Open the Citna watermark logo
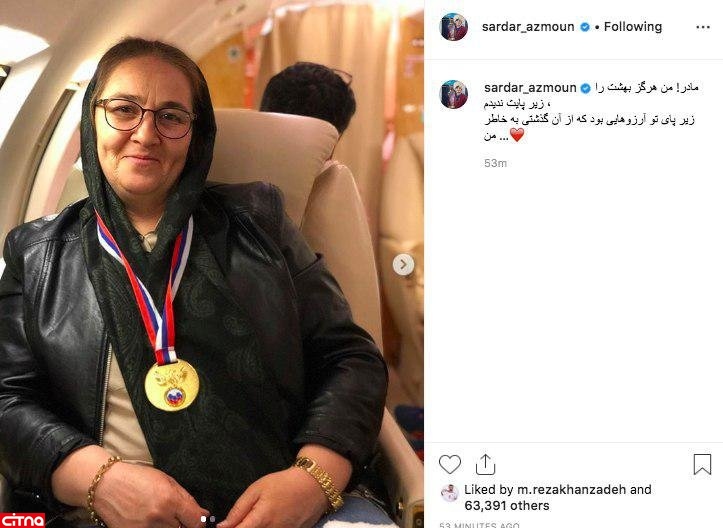Viewport: 723px width, 528px height. (x=23, y=520)
